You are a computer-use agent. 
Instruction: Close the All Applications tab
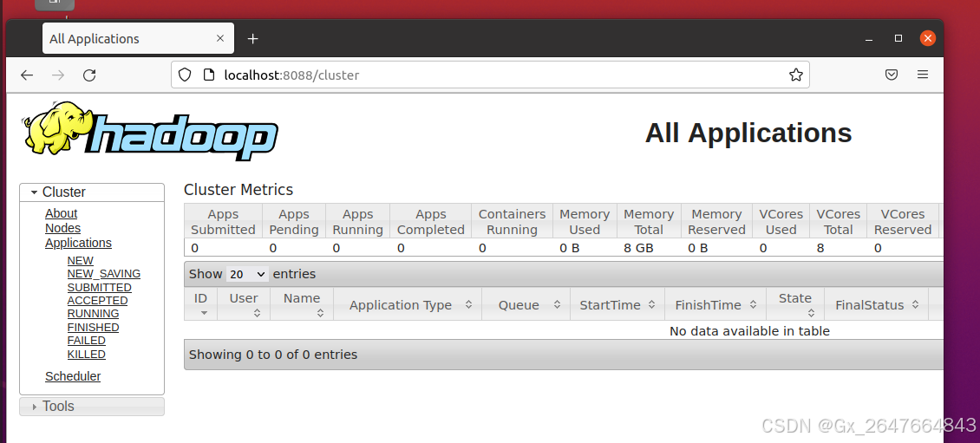tap(220, 38)
